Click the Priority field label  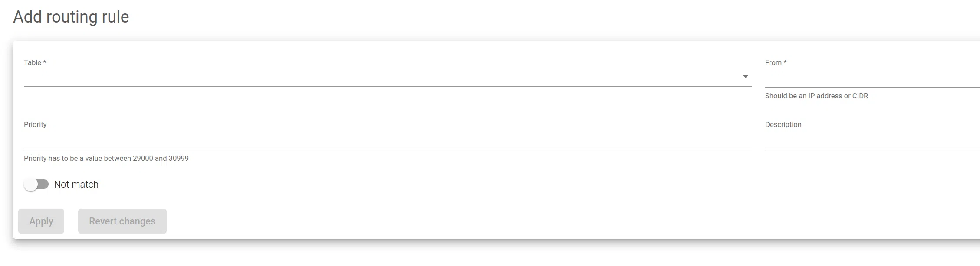pyautogui.click(x=35, y=125)
